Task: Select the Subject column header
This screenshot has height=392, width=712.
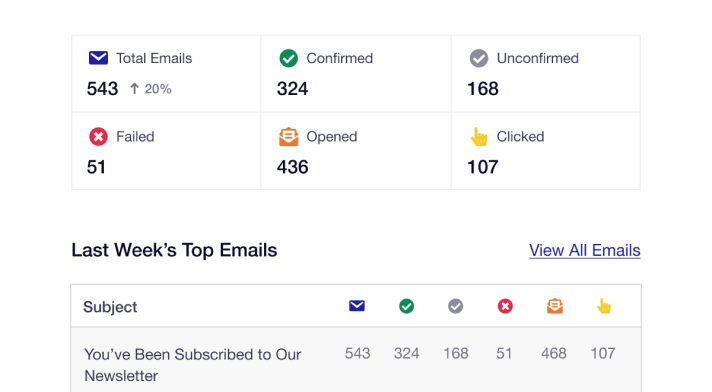Action: (110, 307)
